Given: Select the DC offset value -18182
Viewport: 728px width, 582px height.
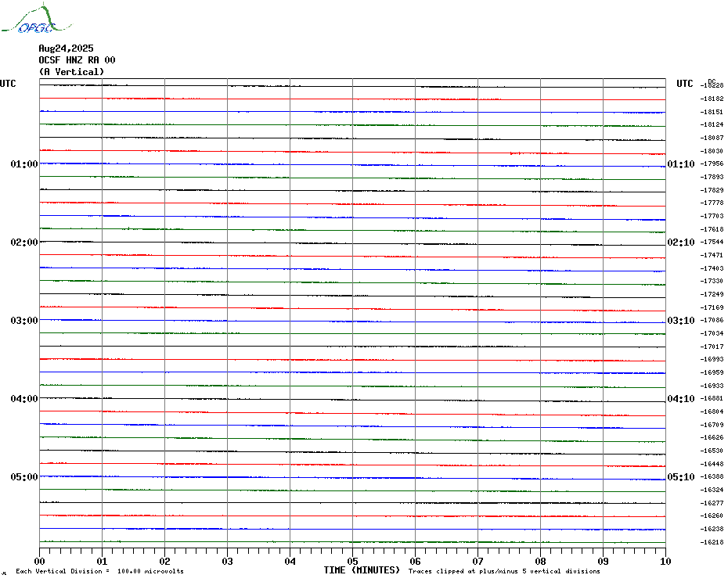Looking at the screenshot, I should (x=712, y=99).
